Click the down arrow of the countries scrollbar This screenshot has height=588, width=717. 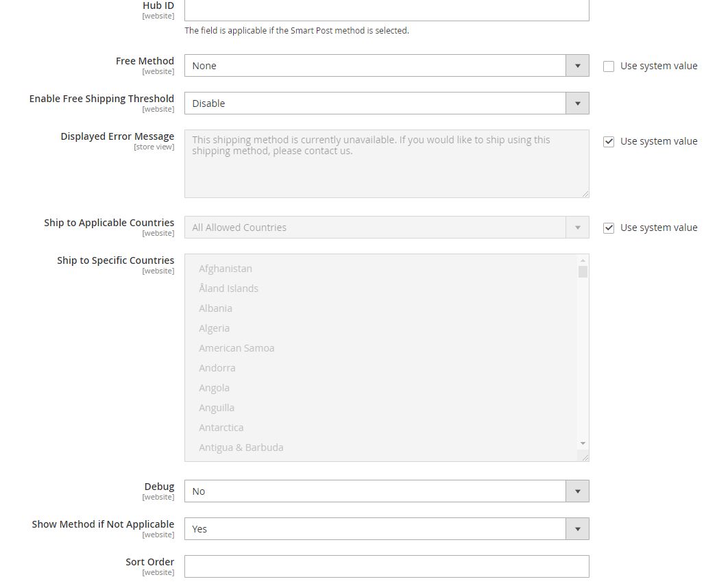pyautogui.click(x=583, y=443)
